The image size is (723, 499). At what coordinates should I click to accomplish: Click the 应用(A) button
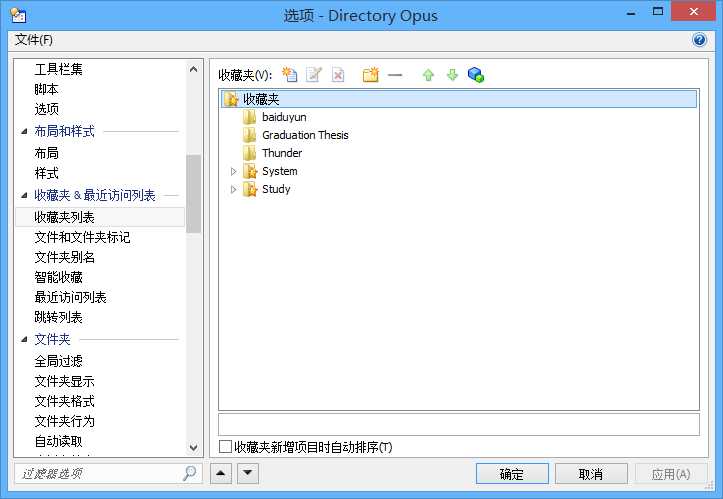(671, 474)
